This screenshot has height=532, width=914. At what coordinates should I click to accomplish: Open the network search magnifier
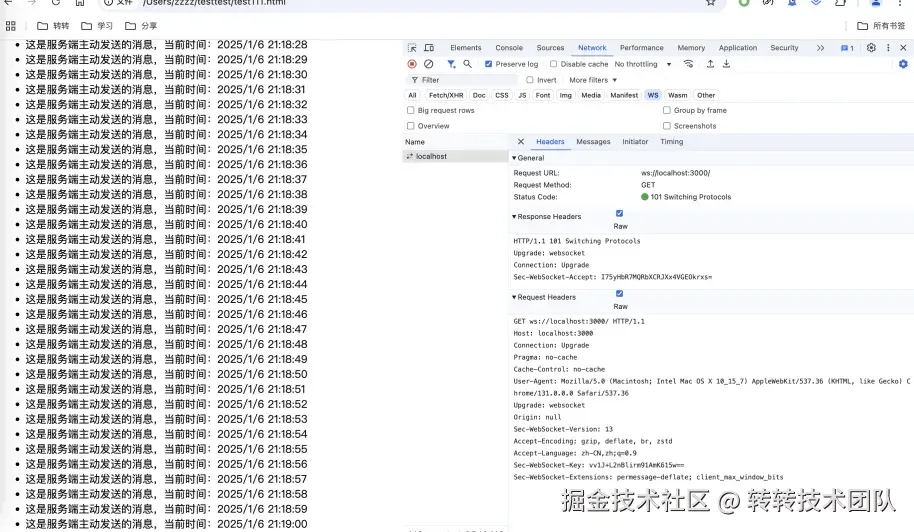(x=467, y=64)
